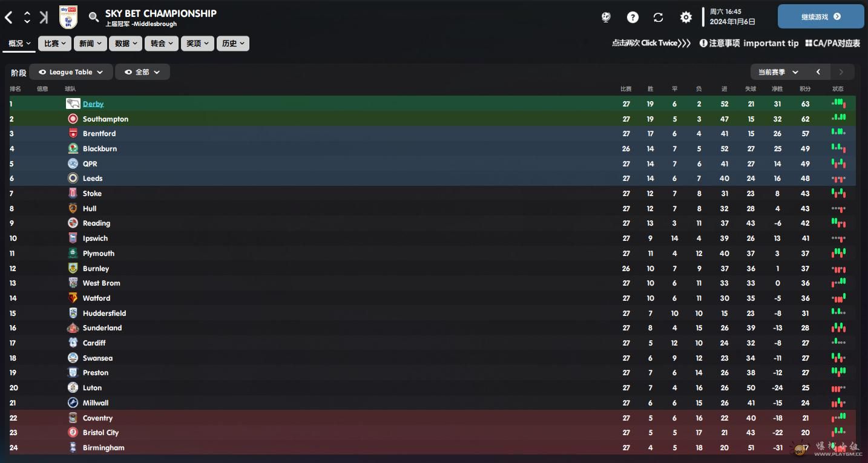Screen dimensions: 868x463
Task: Expand the 当前赛季 season dropdown
Action: 778,72
